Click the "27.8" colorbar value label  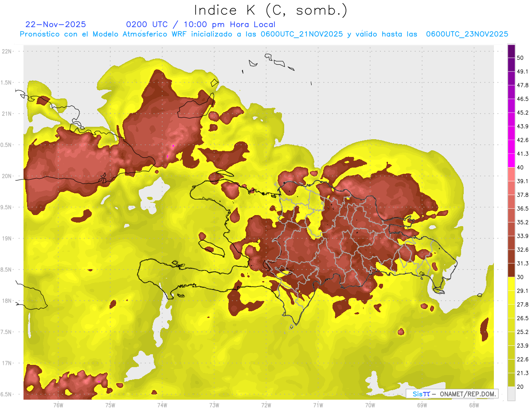(523, 305)
